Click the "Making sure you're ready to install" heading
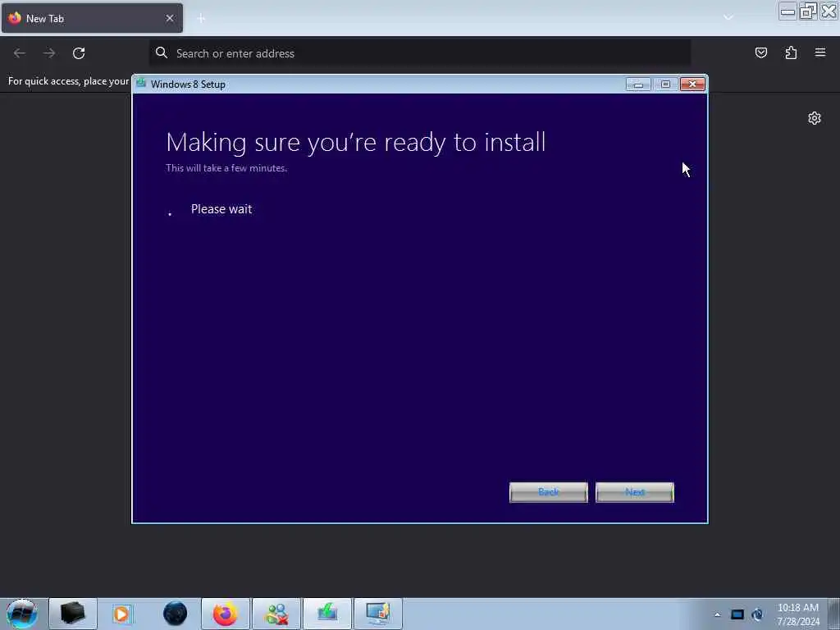This screenshot has height=630, width=840. point(356,143)
